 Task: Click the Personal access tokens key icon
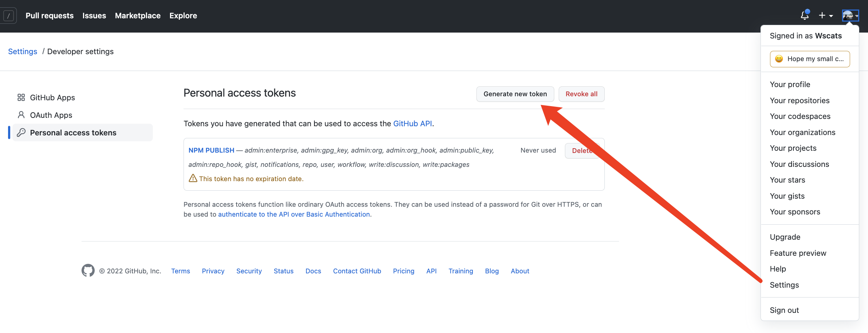[21, 132]
